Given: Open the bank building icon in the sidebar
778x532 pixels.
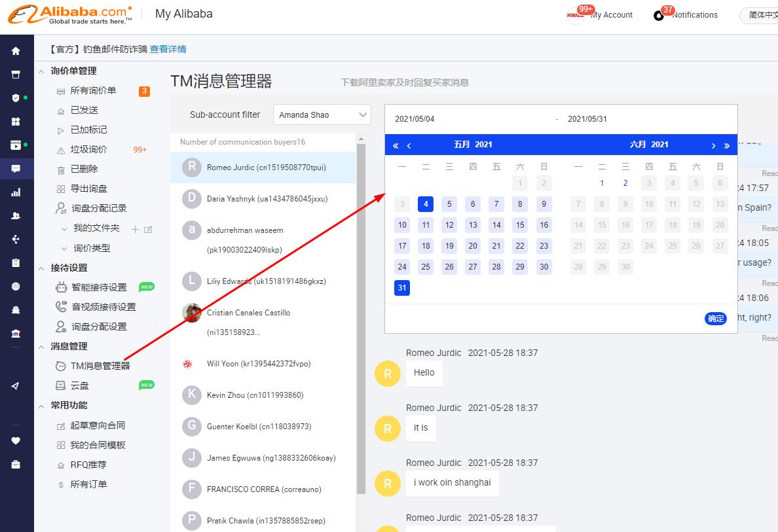Looking at the screenshot, I should click(x=16, y=333).
